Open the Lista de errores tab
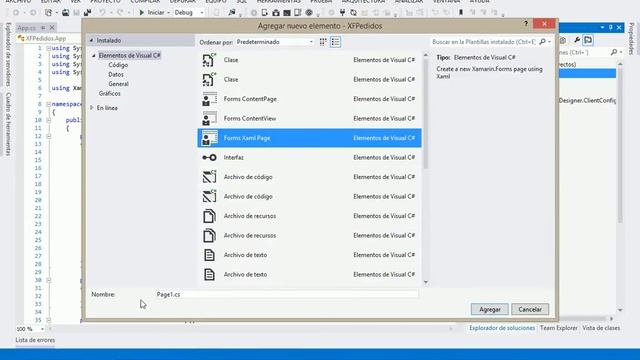The width and height of the screenshot is (640, 360). (x=35, y=340)
